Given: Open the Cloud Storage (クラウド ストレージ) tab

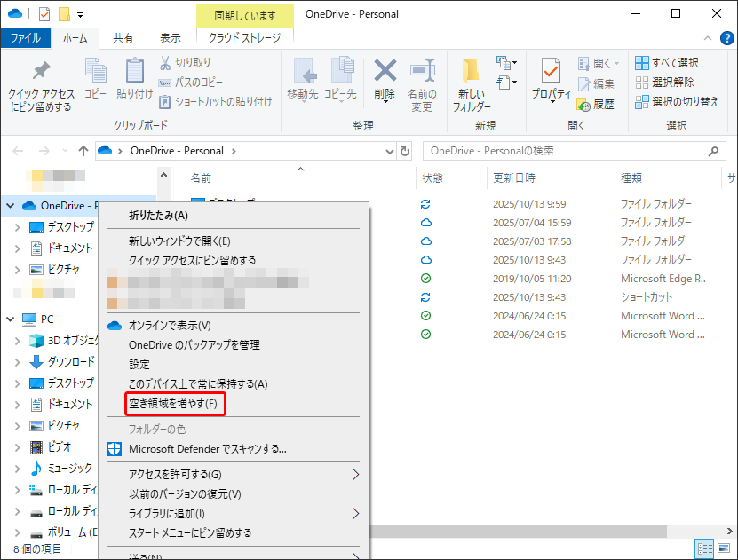Looking at the screenshot, I should [244, 38].
